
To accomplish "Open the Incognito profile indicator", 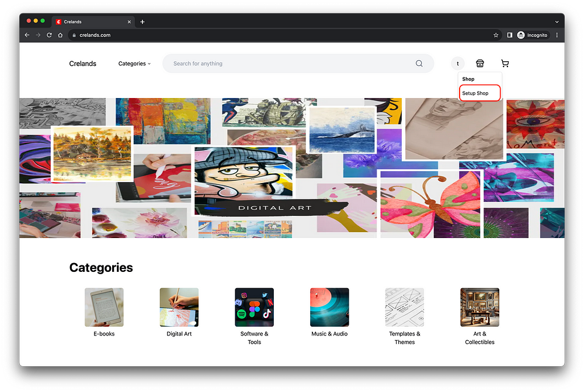I will pyautogui.click(x=533, y=35).
